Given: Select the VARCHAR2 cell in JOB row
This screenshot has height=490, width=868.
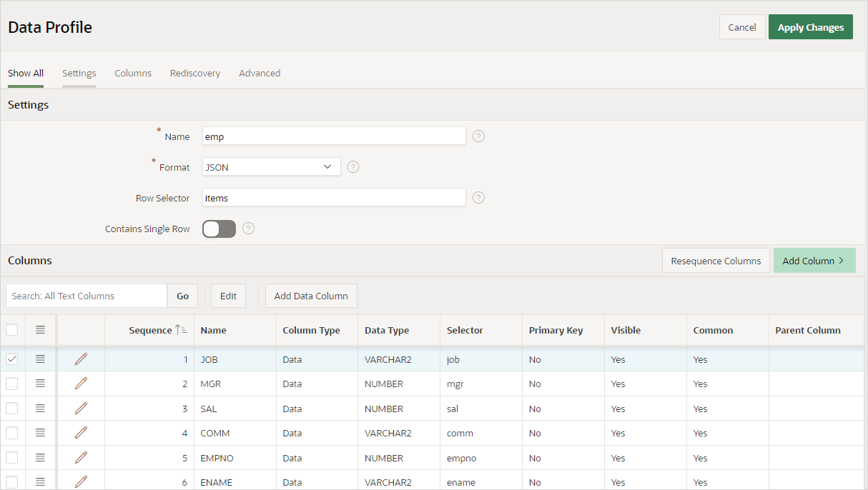Looking at the screenshot, I should click(398, 359).
